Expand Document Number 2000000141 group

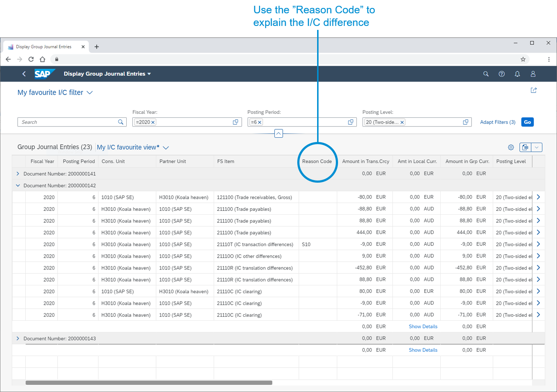coord(18,174)
